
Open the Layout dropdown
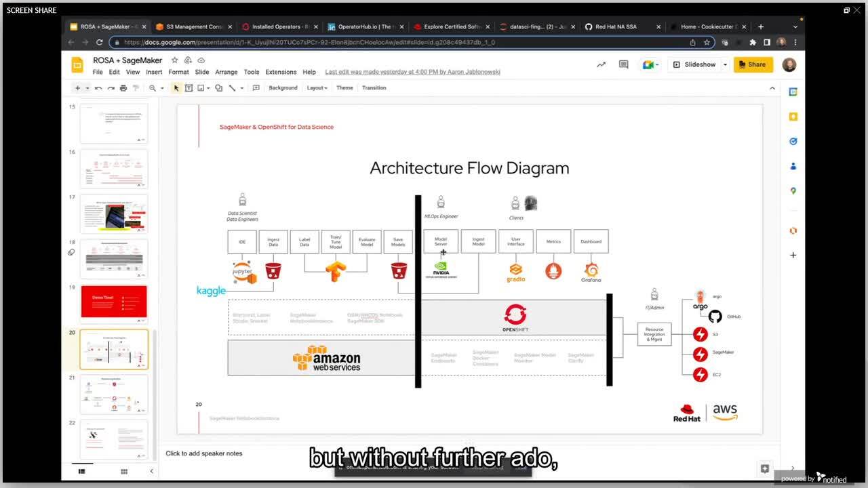click(x=317, y=88)
